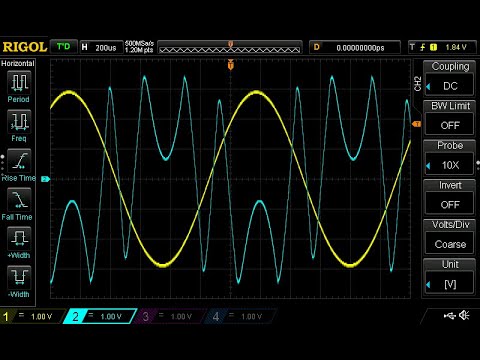This screenshot has height=360, width=480.
Task: Open the Probe 10X ratio selector
Action: pyautogui.click(x=449, y=157)
